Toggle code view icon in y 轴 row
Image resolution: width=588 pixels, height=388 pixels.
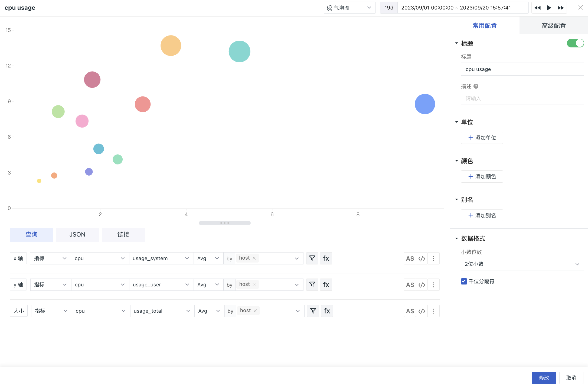(x=422, y=285)
